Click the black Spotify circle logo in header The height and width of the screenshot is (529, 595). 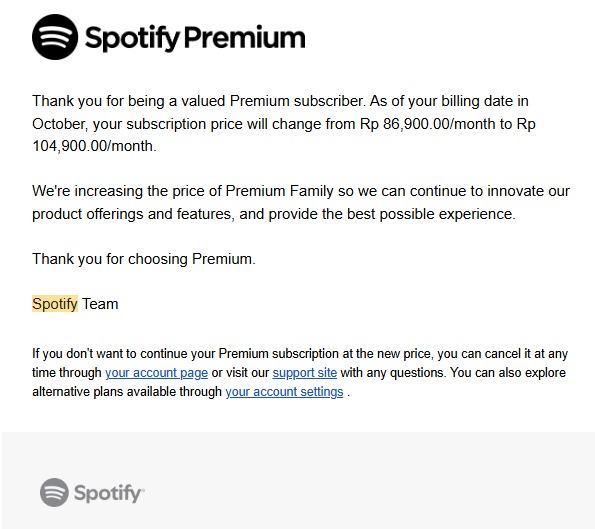(x=55, y=37)
